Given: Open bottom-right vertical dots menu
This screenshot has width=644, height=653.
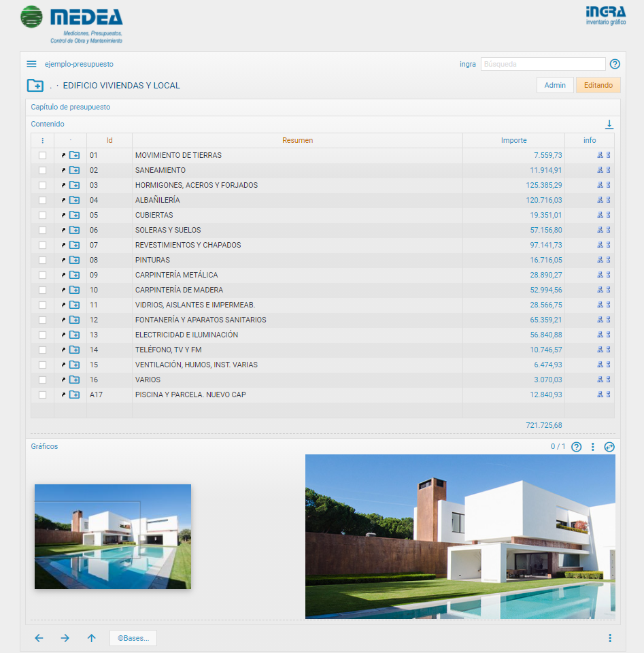Looking at the screenshot, I should click(x=609, y=638).
